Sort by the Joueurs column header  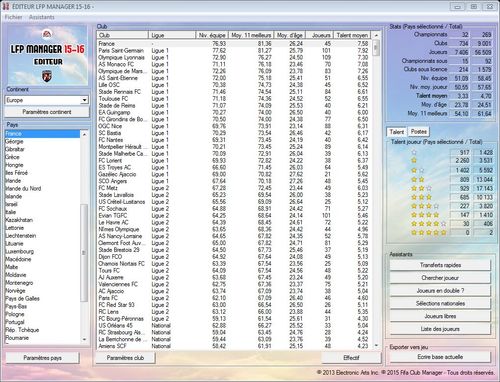320,35
